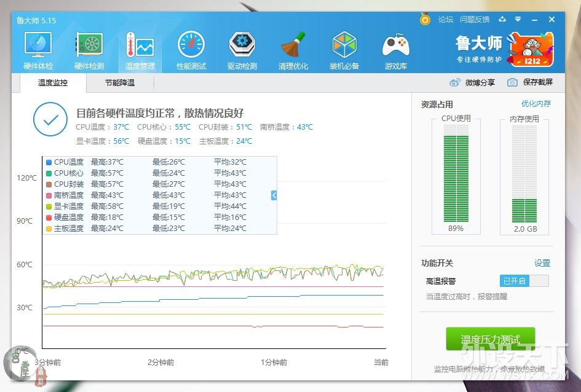Click the 目前各硬件温度均正常 status headline

(160, 113)
